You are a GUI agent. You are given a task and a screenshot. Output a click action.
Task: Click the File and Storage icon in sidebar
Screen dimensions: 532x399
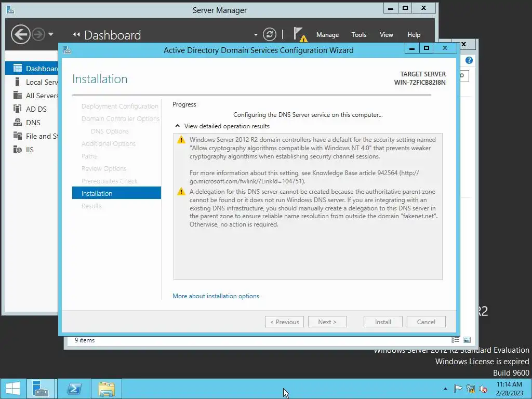(17, 136)
